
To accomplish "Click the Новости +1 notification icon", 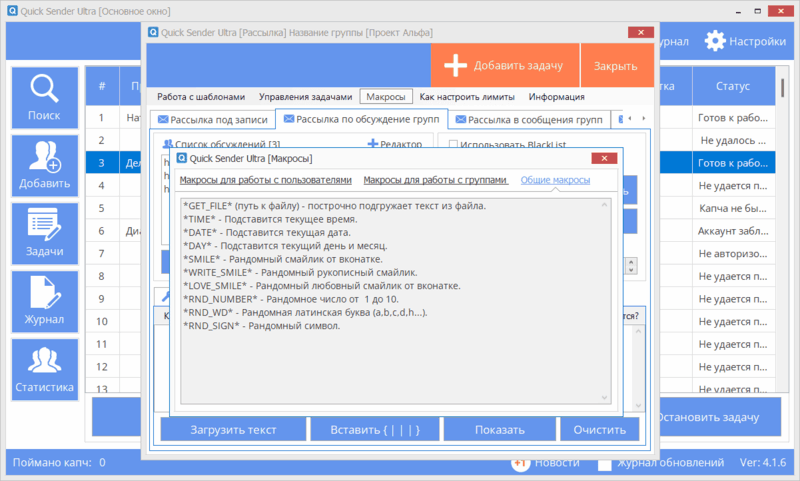I will pyautogui.click(x=520, y=463).
